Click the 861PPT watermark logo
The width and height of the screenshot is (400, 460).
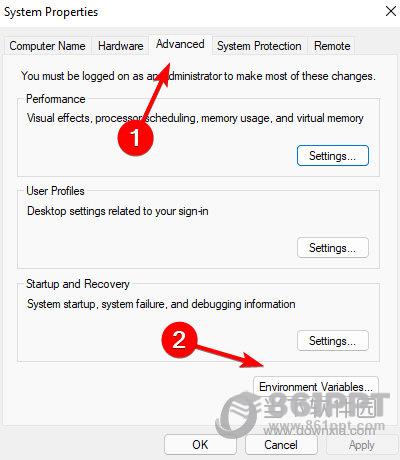click(300, 415)
